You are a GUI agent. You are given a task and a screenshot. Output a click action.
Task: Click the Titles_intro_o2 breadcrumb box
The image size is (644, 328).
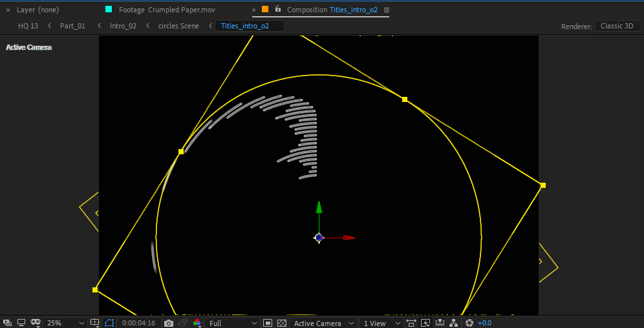click(250, 26)
